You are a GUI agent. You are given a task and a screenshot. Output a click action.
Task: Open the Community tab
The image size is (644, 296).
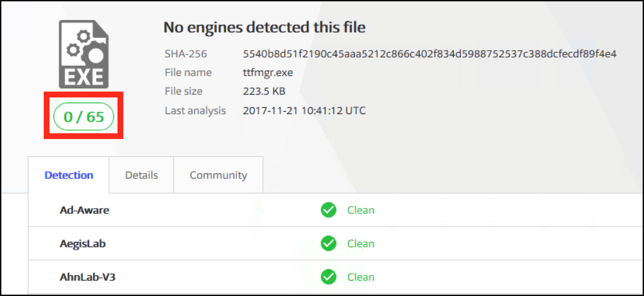click(218, 175)
